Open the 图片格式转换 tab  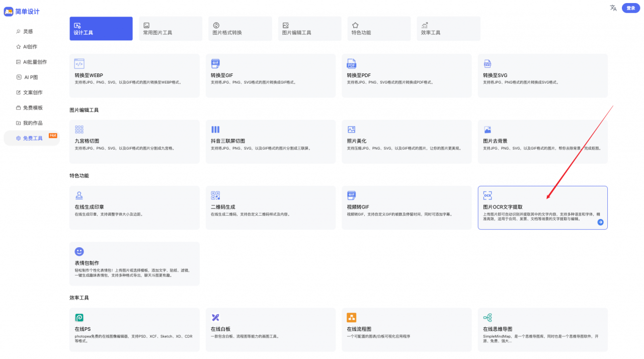pos(239,29)
